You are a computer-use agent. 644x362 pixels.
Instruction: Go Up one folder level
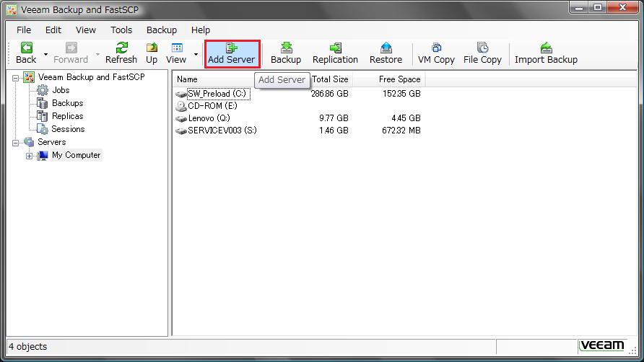tap(152, 53)
